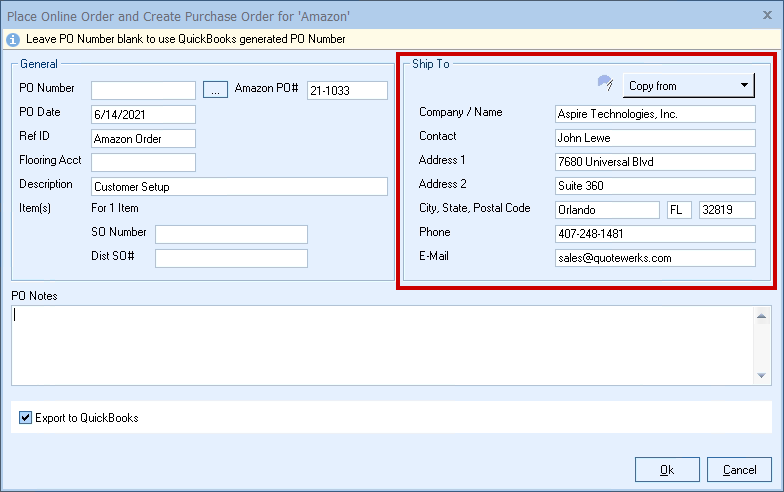The width and height of the screenshot is (784, 492).
Task: Cancel the purchase order dialog
Action: pyautogui.click(x=739, y=469)
